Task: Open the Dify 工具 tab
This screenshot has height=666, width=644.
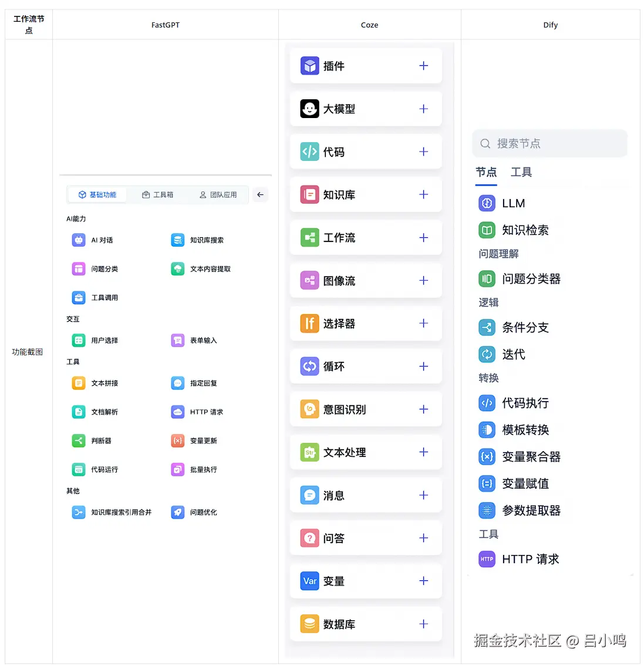Action: tap(521, 172)
